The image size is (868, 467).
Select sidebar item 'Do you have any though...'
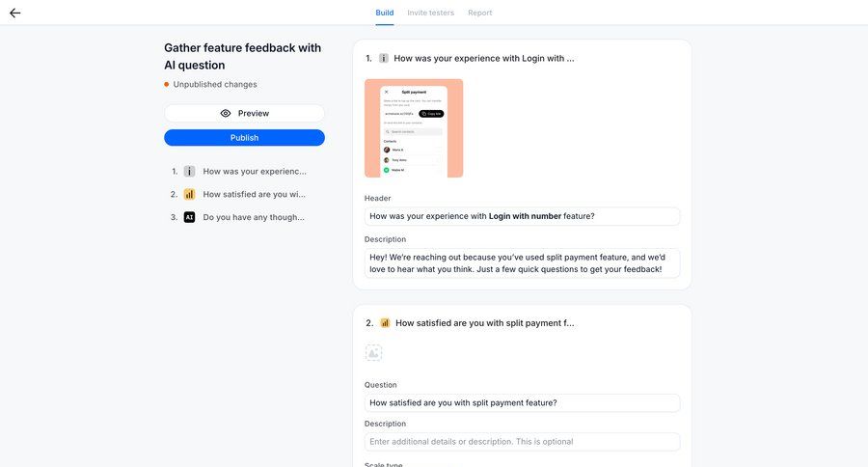point(254,217)
